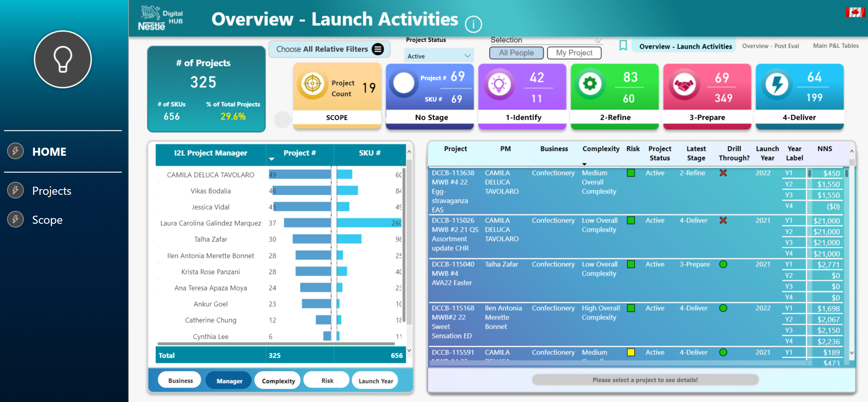The height and width of the screenshot is (402, 868).
Task: Click the lightning bolt icon on 4-Deliver card
Action: [777, 84]
